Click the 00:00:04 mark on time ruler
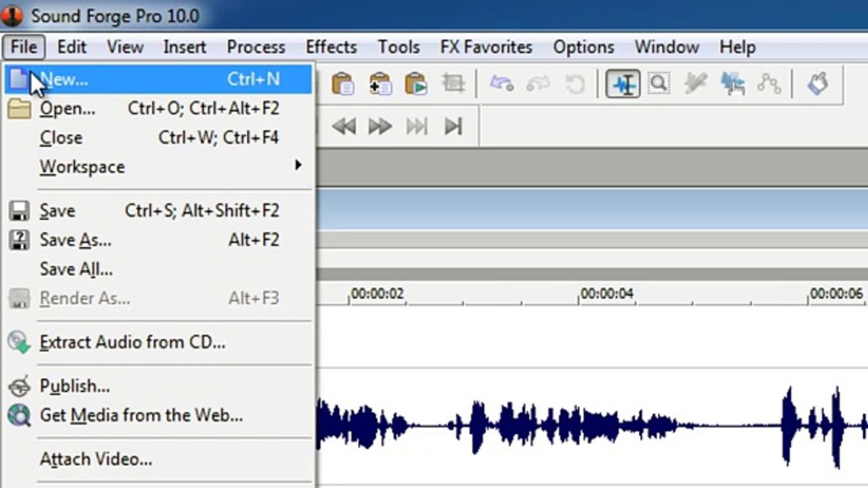The height and width of the screenshot is (488, 868). point(607,294)
